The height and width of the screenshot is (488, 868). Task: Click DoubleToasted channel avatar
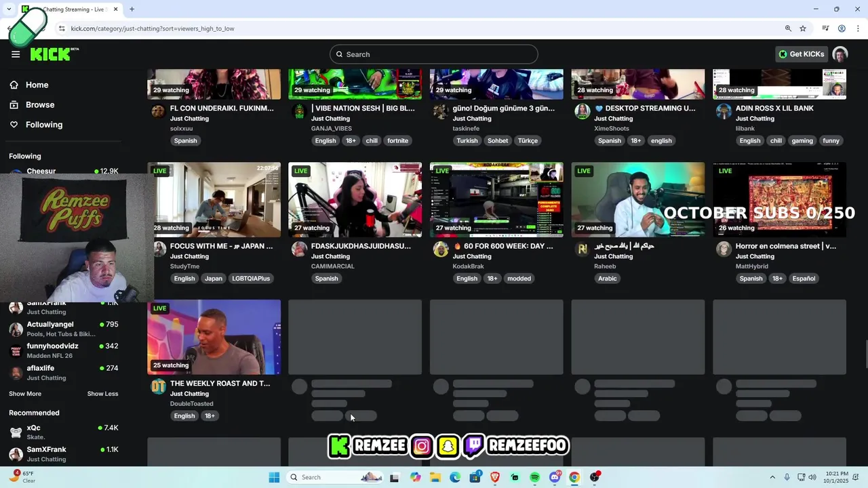pyautogui.click(x=158, y=387)
